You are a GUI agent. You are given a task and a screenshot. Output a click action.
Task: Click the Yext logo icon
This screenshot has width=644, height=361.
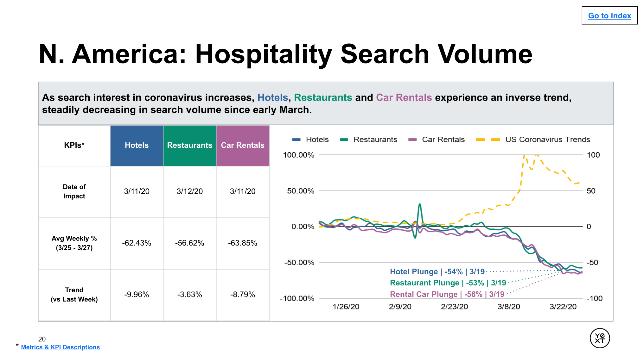point(600,338)
